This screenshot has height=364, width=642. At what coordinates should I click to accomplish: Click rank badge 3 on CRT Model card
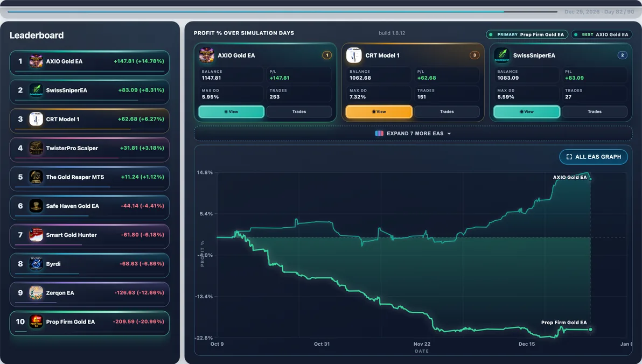click(x=474, y=55)
